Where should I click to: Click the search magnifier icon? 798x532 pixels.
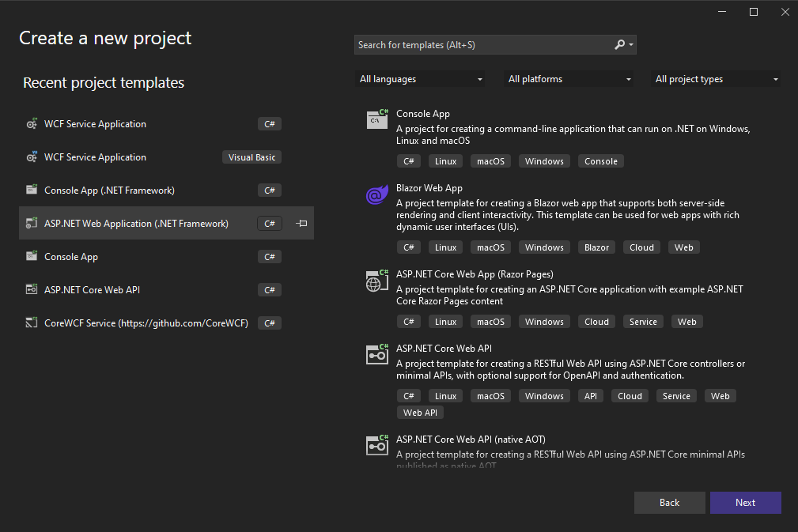(x=619, y=45)
